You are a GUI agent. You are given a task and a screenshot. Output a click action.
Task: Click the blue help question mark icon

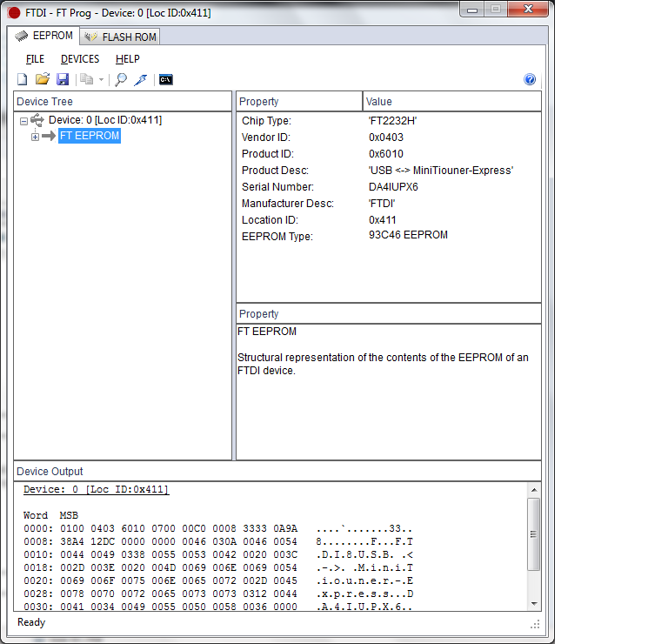530,79
